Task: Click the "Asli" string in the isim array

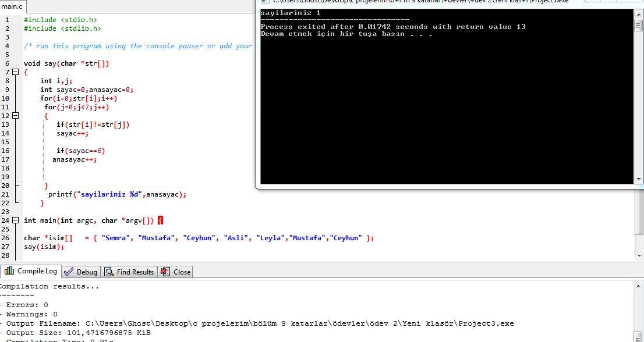Action: pyautogui.click(x=236, y=238)
